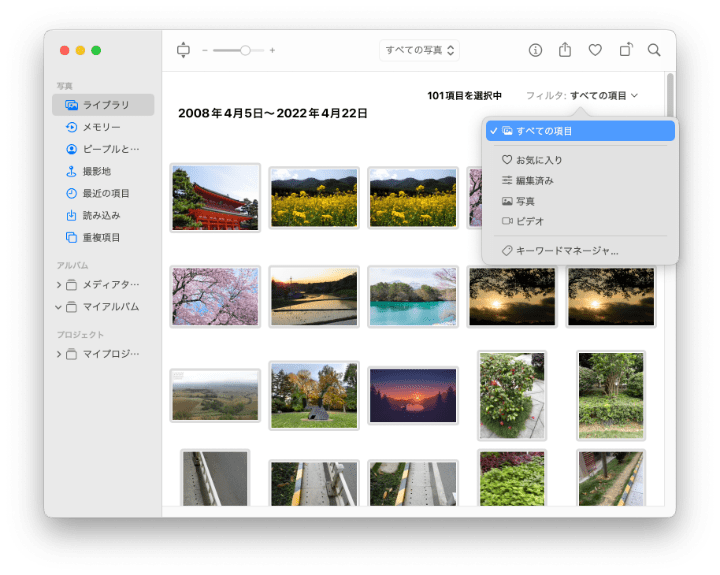720x575 pixels.
Task: Open キーワードマネージャ... from the menu
Action: (x=566, y=251)
